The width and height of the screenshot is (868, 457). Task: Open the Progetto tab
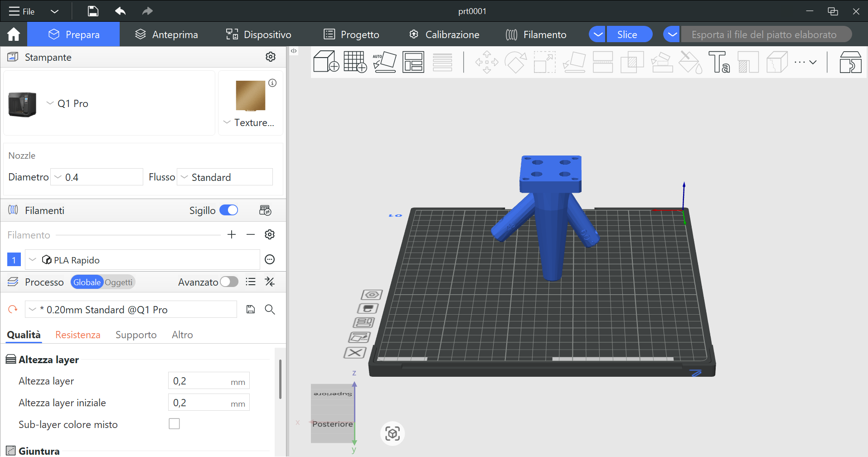point(351,34)
